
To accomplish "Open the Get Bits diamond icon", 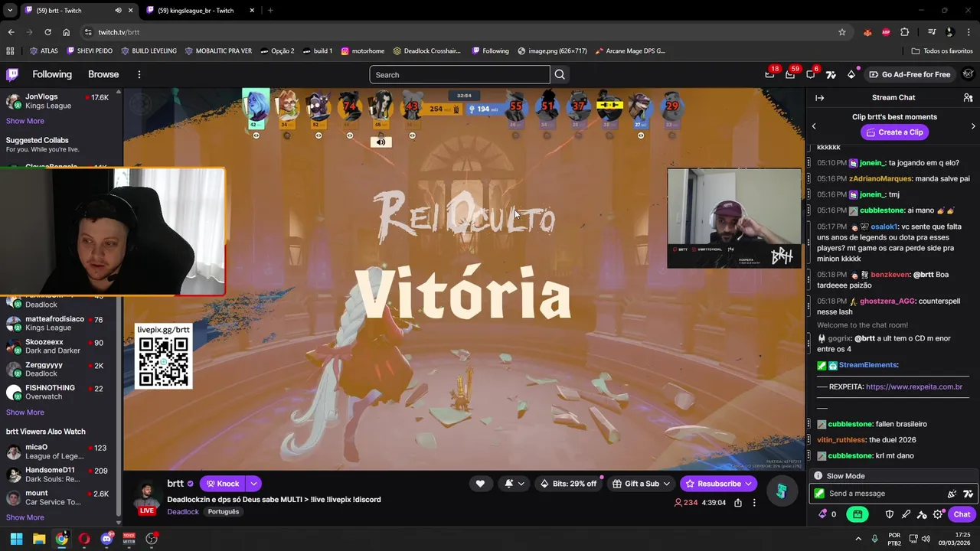I will pos(851,74).
